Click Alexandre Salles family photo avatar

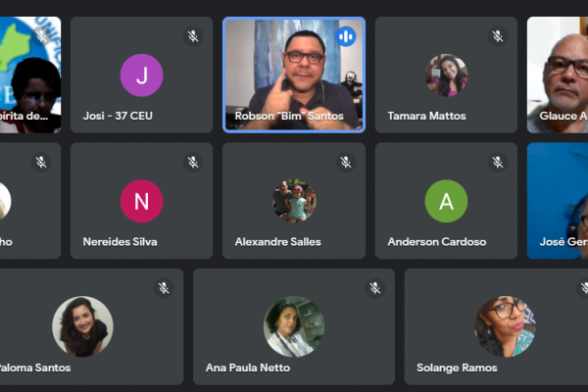(294, 200)
